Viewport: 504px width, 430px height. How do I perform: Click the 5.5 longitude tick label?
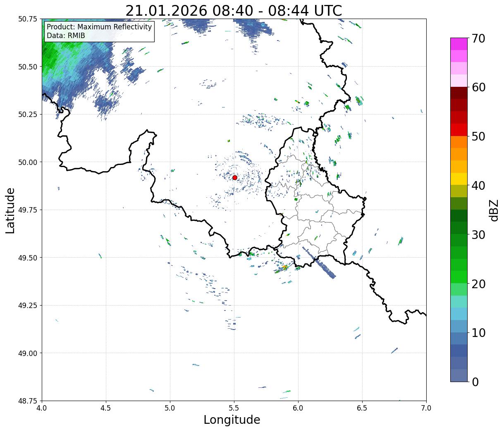coord(234,408)
